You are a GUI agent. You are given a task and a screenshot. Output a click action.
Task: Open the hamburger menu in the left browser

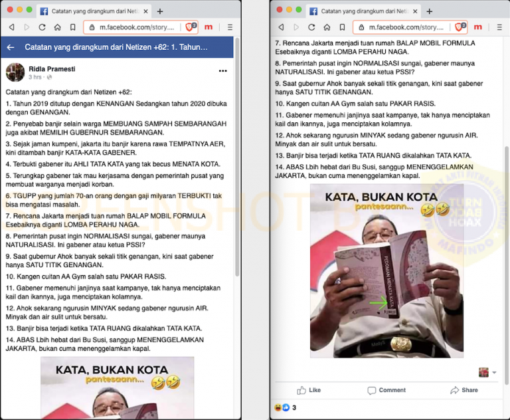[x=230, y=27]
